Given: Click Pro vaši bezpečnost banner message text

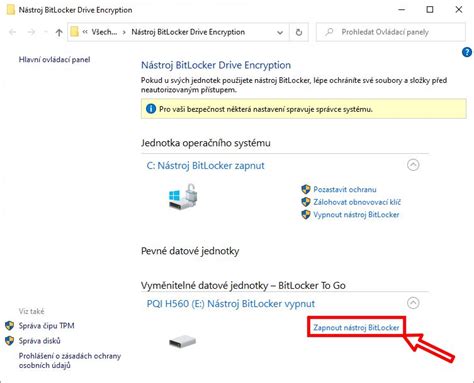Looking at the screenshot, I should 266,109.
